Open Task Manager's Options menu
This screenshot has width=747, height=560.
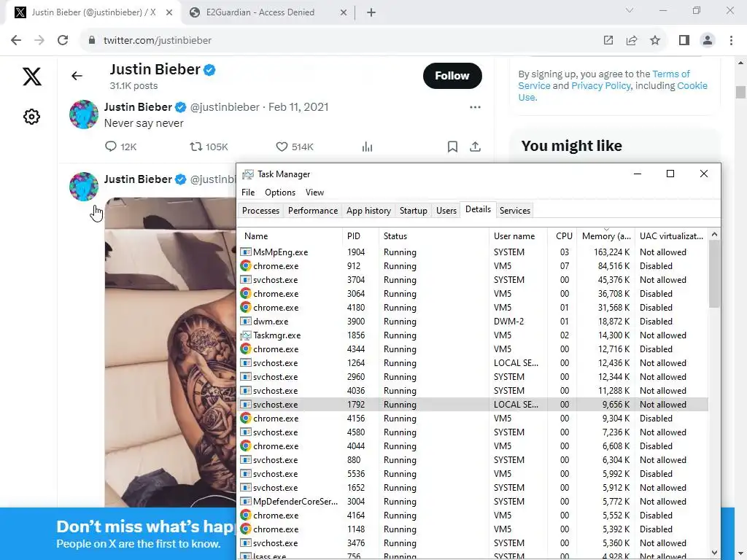coord(280,192)
